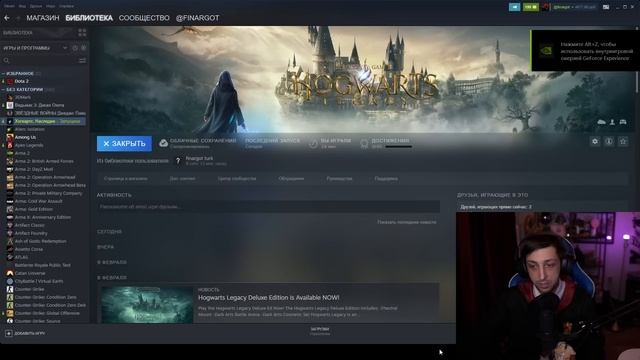The height and width of the screenshot is (360, 640).
Task: Select Arma: Cold War Assault
Action: tap(38, 201)
